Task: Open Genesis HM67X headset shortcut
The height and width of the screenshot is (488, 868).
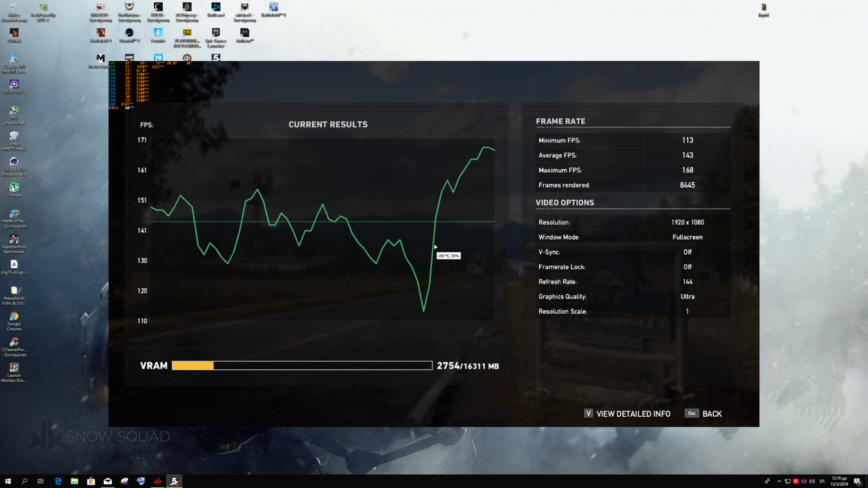Action: pos(14,140)
